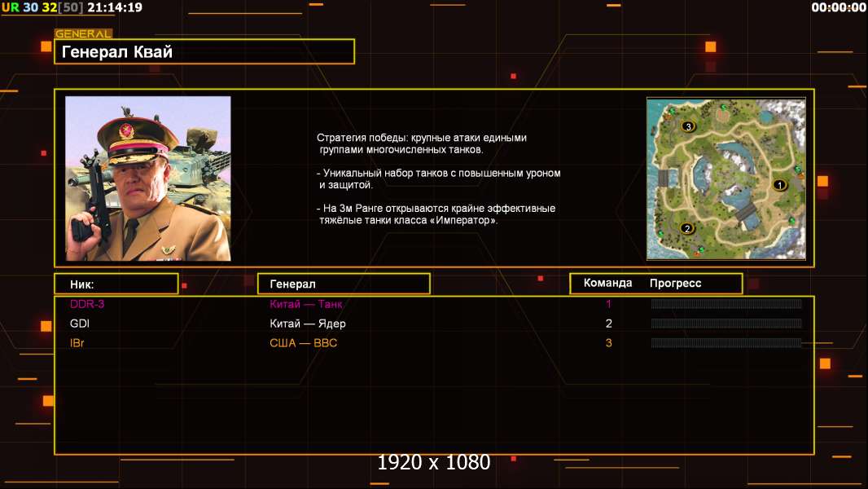Select player GDI in the list

pyautogui.click(x=79, y=324)
